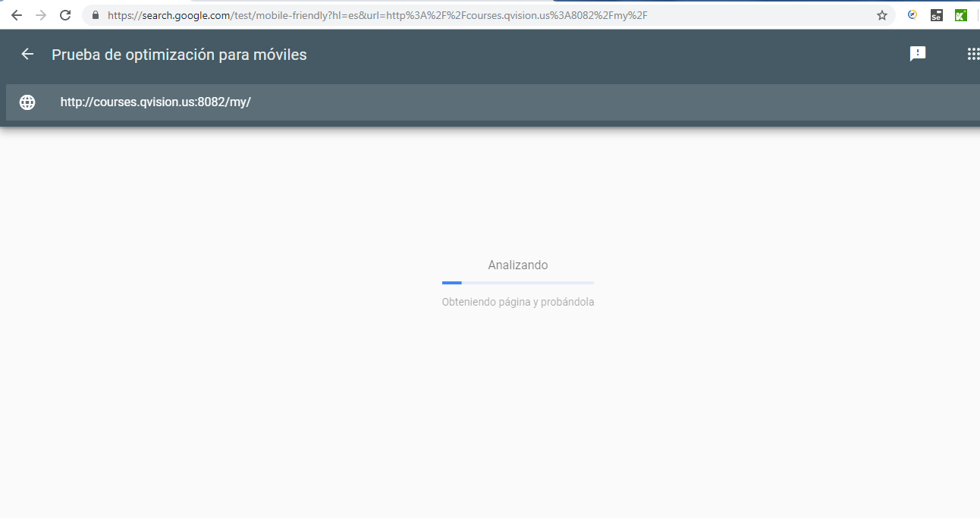This screenshot has width=980, height=518.
Task: Click the empty header space between title and feedback icon
Action: pos(607,55)
